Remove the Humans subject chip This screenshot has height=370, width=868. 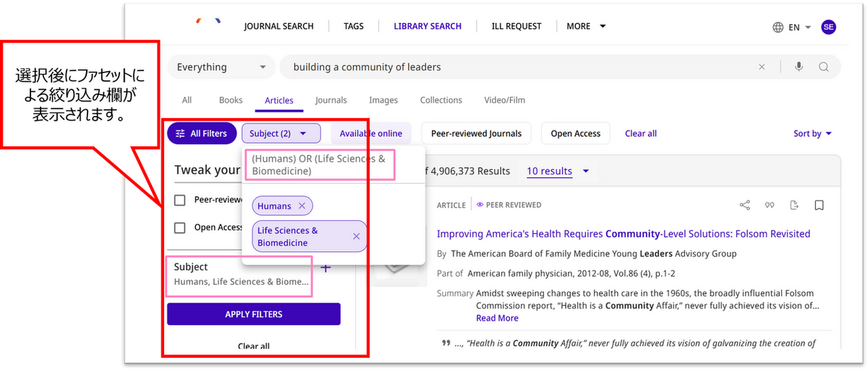tap(302, 206)
